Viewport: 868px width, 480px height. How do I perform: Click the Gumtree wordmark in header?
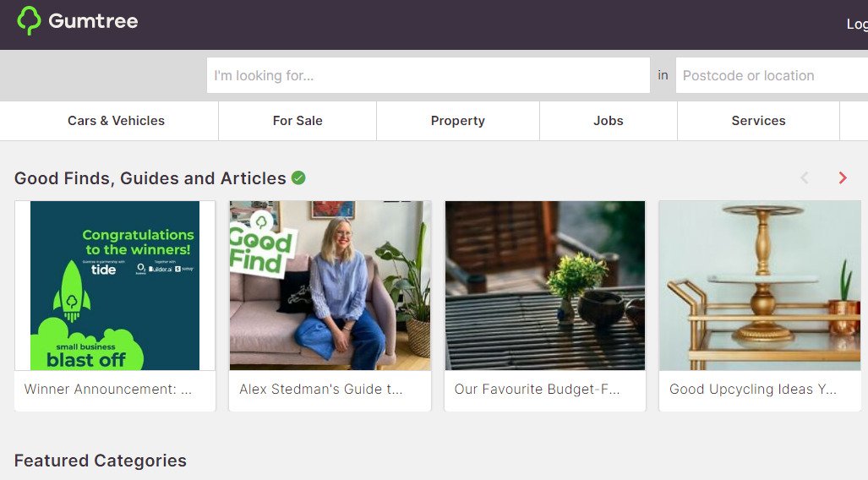(93, 21)
